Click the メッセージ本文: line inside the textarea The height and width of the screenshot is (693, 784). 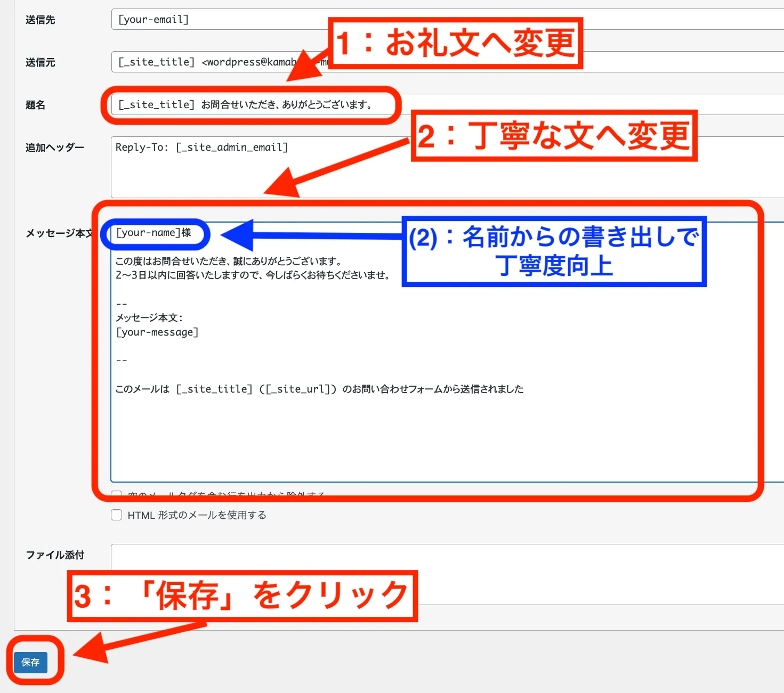(x=149, y=317)
